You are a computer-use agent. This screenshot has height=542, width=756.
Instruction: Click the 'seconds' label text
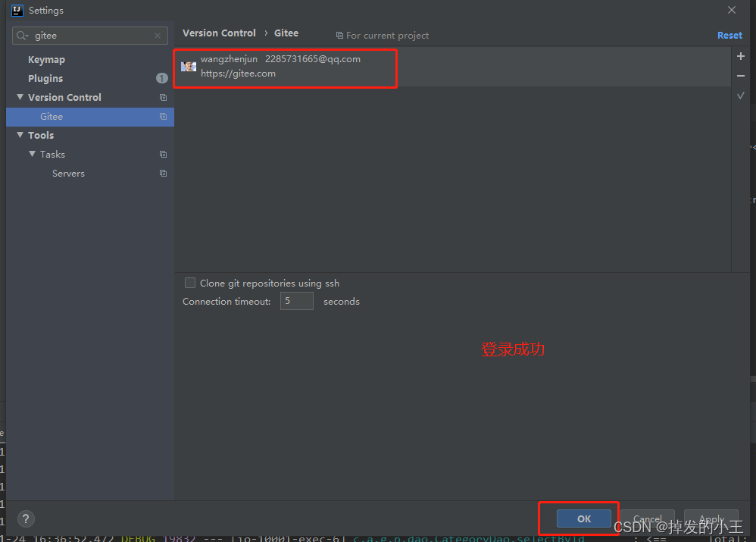342,302
